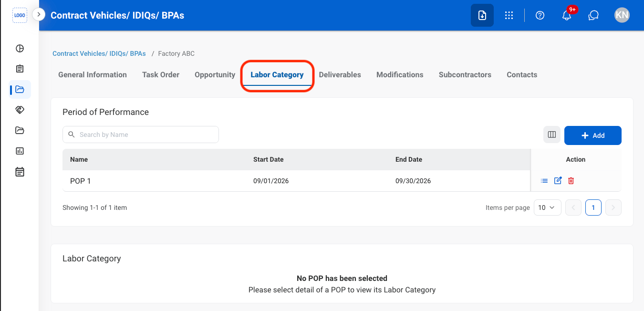Click the Add button
644x311 pixels.
click(x=593, y=135)
